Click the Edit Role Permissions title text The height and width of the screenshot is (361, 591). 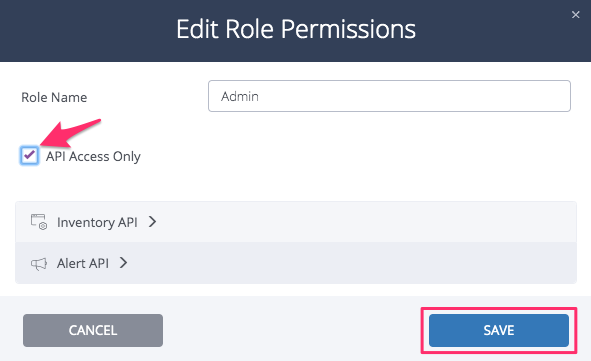click(296, 29)
